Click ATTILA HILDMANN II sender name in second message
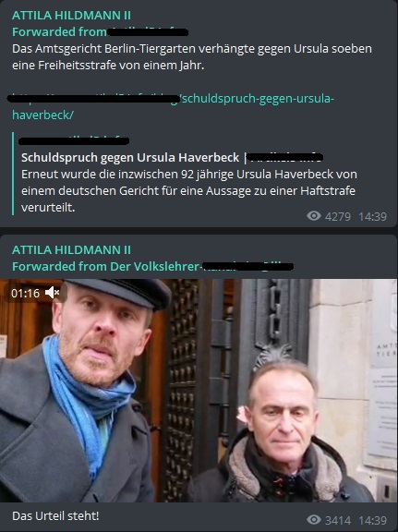Image resolution: width=398 pixels, height=532 pixels. point(71,250)
